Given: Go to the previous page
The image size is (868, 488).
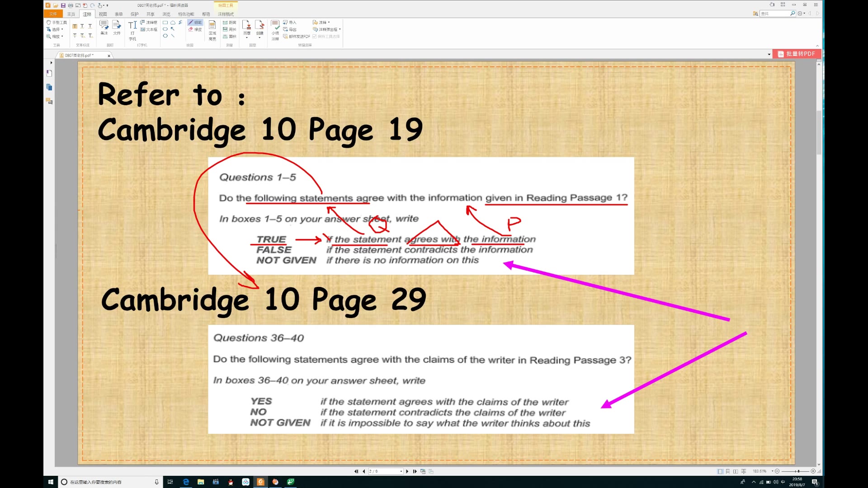Looking at the screenshot, I should pos(364,471).
